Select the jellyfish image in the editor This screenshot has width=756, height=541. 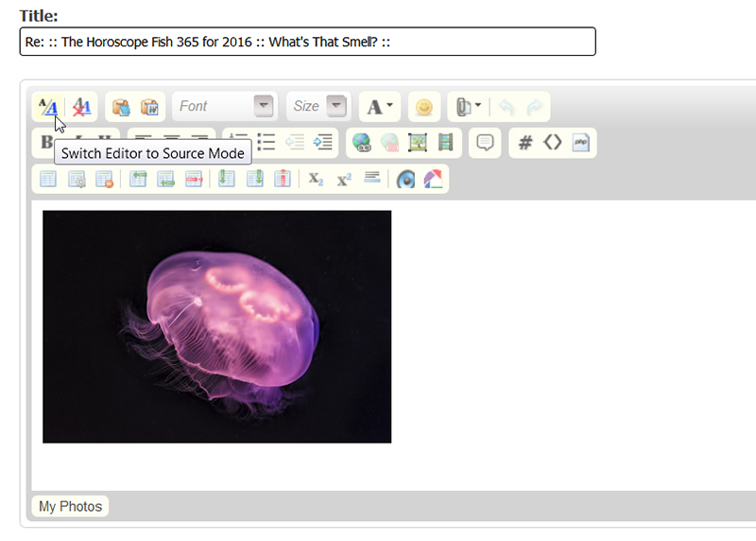click(216, 326)
